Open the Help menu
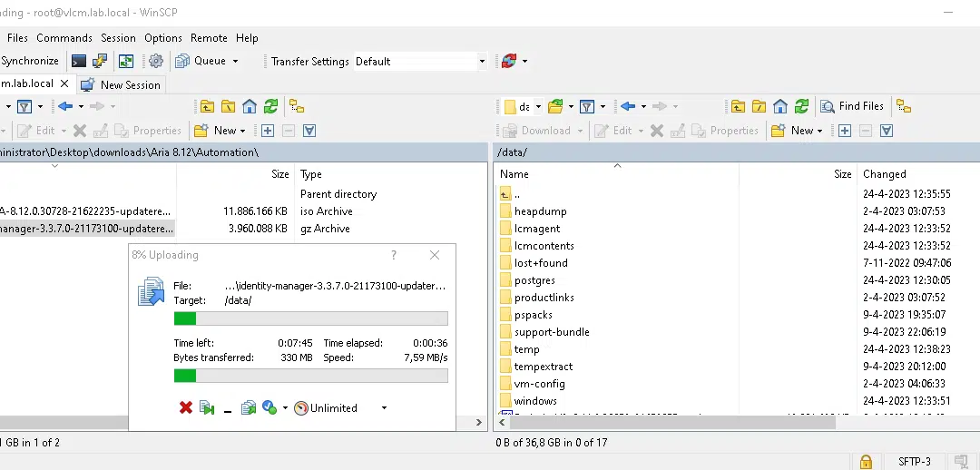Viewport: 980px width, 470px height. [247, 38]
